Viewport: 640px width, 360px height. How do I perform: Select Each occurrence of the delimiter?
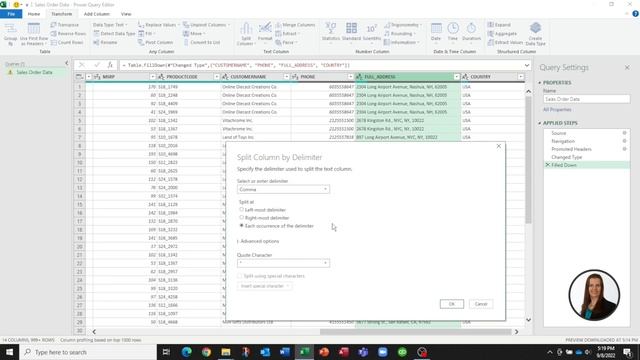(x=241, y=225)
